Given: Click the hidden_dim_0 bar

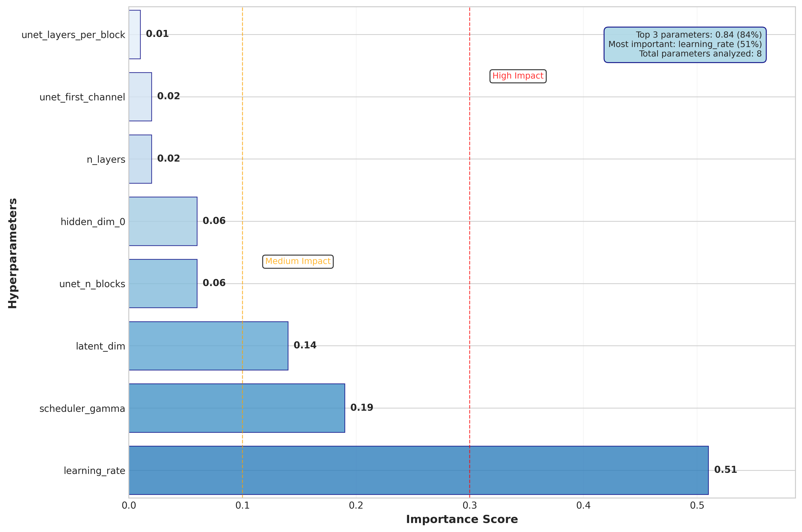Looking at the screenshot, I should point(163,221).
